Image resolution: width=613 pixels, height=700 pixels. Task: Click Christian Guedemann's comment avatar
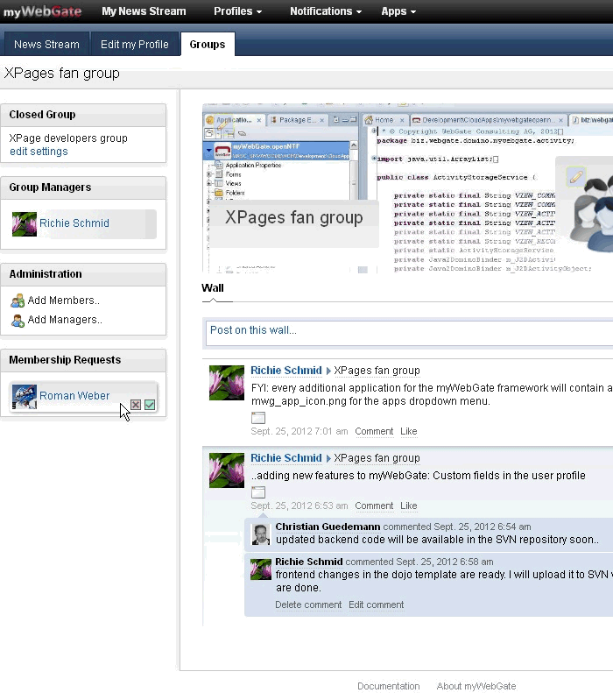pos(261,534)
